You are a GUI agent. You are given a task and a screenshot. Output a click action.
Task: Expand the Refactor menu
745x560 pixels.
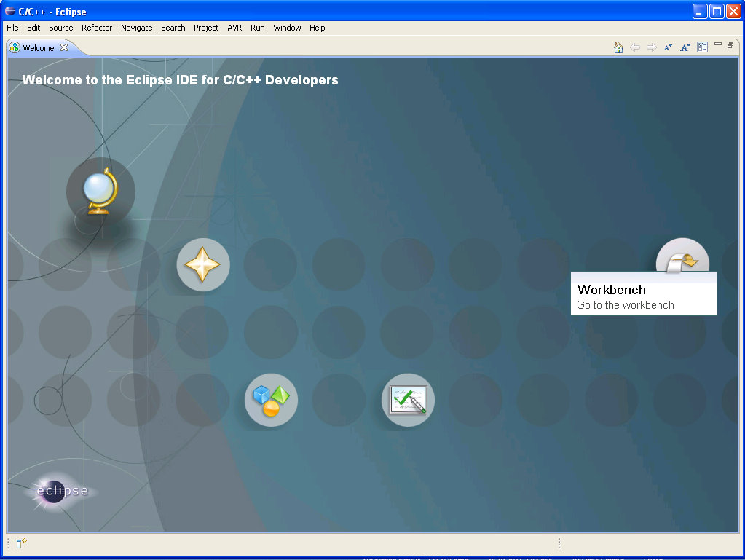tap(97, 28)
